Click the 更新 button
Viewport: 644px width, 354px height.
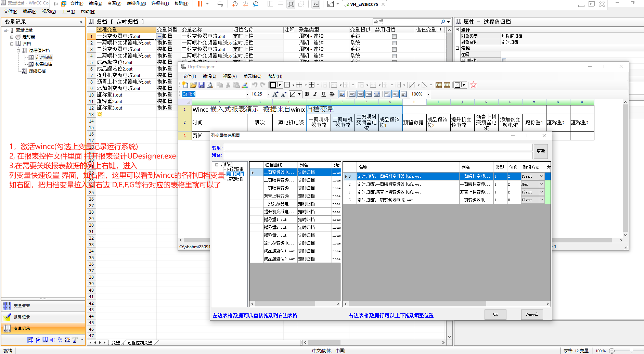click(541, 151)
